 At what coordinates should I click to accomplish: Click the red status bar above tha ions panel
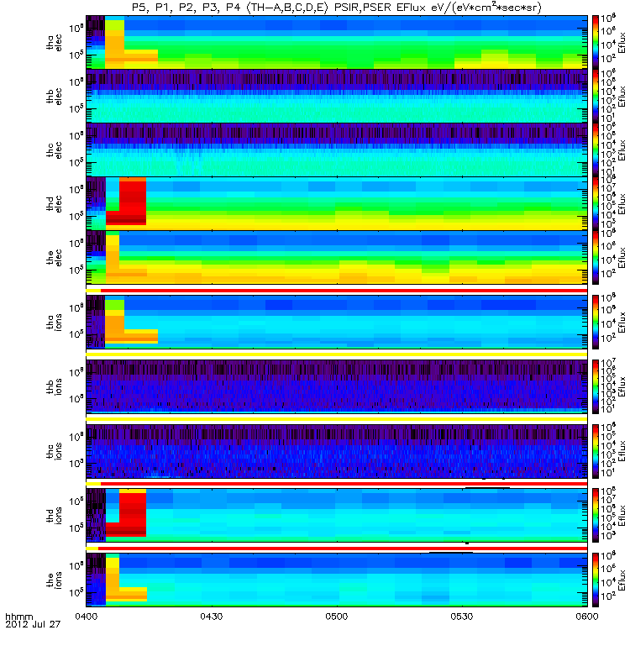pyautogui.click(x=344, y=291)
